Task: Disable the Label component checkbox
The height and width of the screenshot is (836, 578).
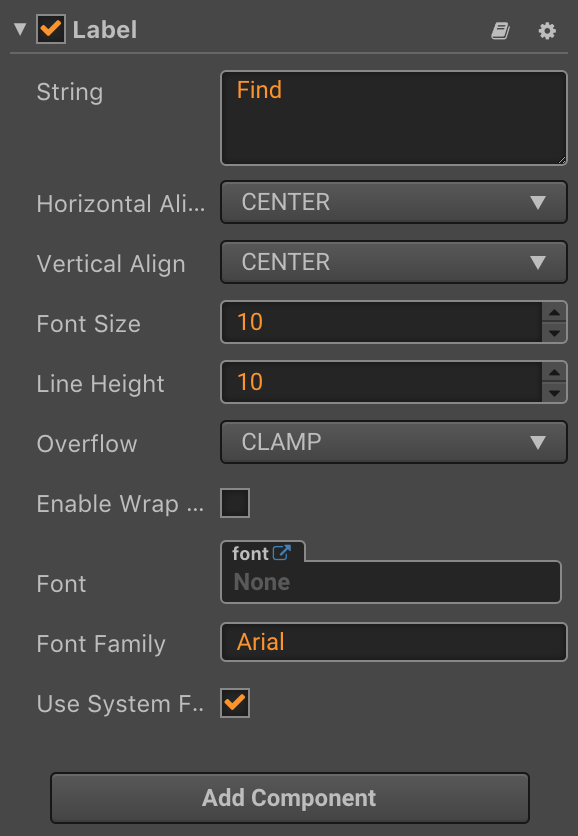Action: [52, 29]
